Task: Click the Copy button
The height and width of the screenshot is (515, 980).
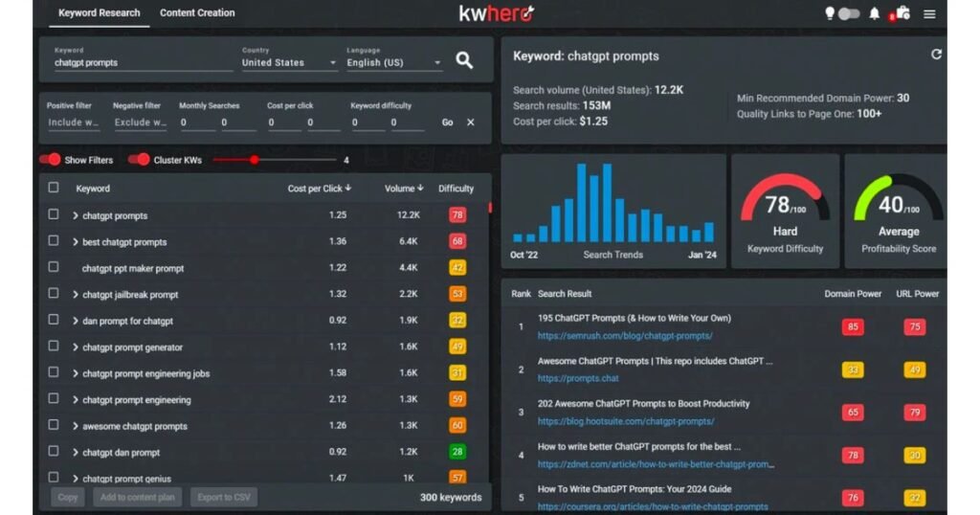Action: tap(68, 497)
